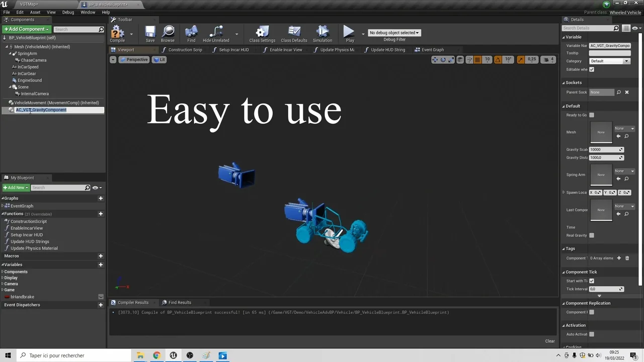Open the Perspective view dropdown
This screenshot has width=644, height=362.
click(x=134, y=59)
